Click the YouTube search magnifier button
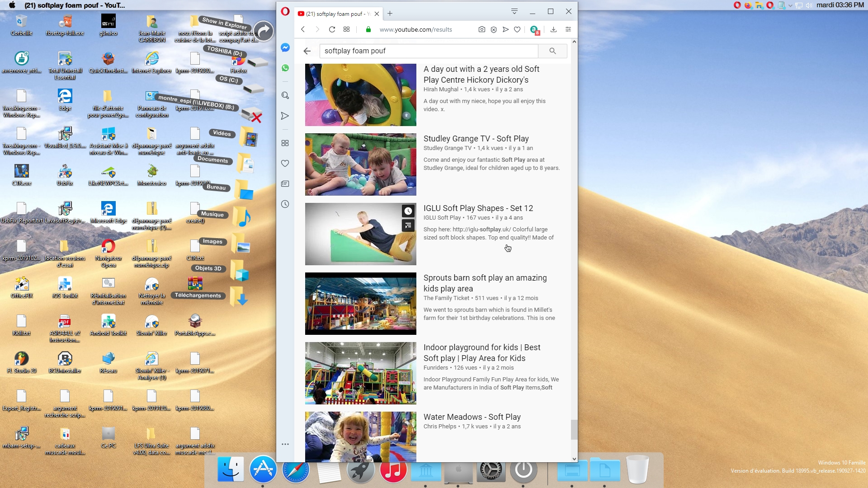This screenshot has width=868, height=488. pos(552,51)
